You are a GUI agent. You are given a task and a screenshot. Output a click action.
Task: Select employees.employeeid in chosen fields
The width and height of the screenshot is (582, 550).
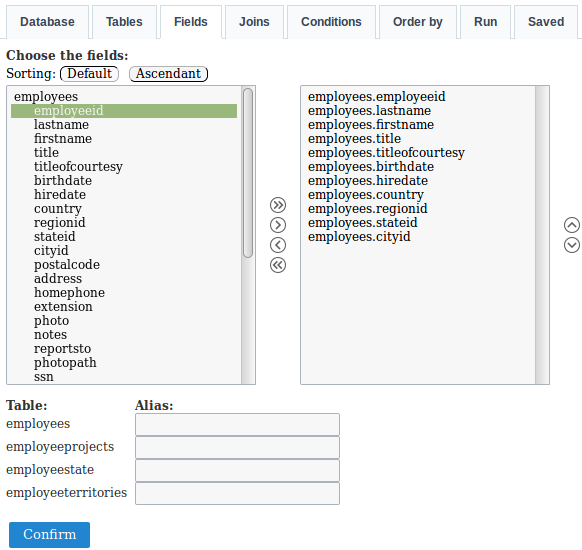click(x=419, y=96)
